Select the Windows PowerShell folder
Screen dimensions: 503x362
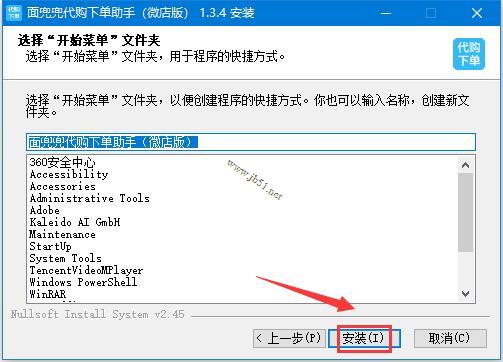[83, 282]
